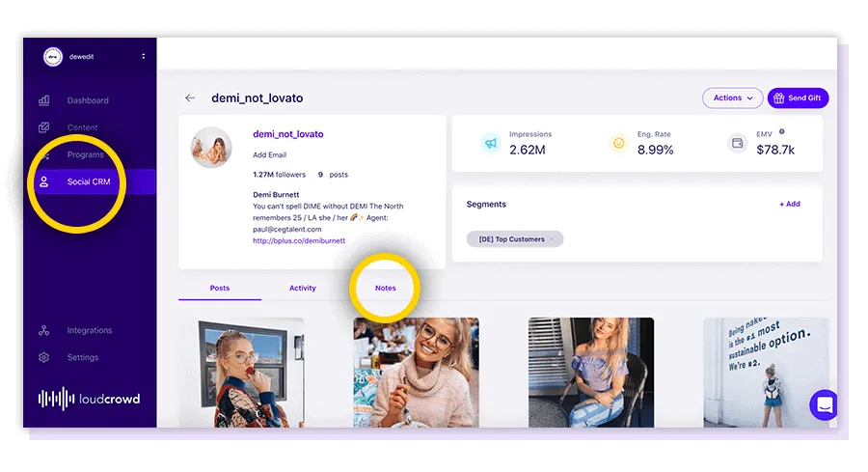Open the Notes tab

click(385, 288)
